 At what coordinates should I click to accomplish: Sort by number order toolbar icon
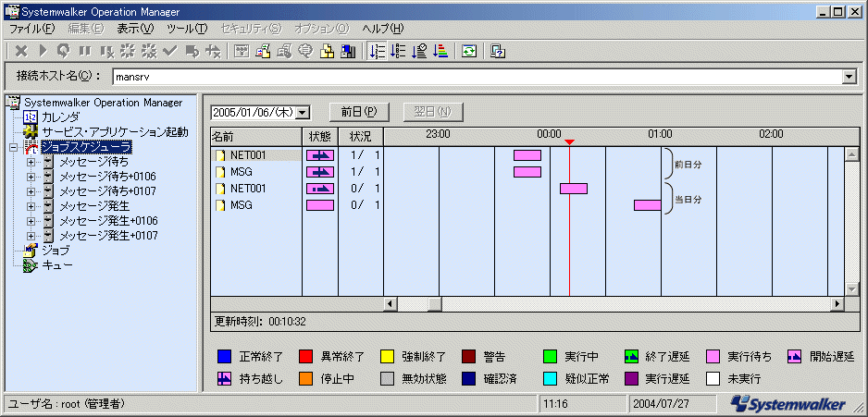pyautogui.click(x=377, y=52)
